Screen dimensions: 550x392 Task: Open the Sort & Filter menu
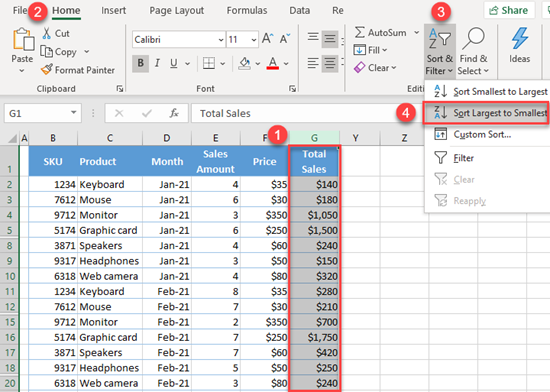(x=440, y=51)
